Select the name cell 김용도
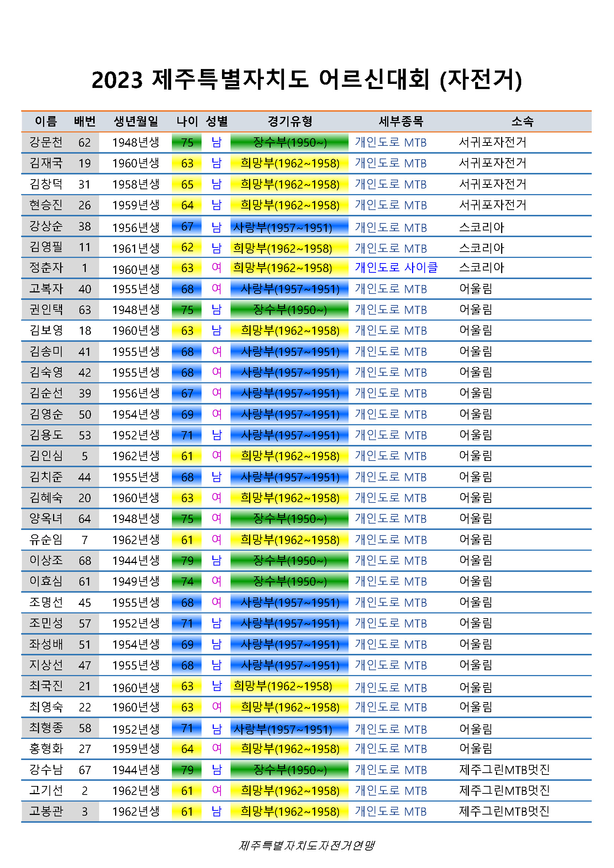The height and width of the screenshot is (868, 614). coord(46,435)
